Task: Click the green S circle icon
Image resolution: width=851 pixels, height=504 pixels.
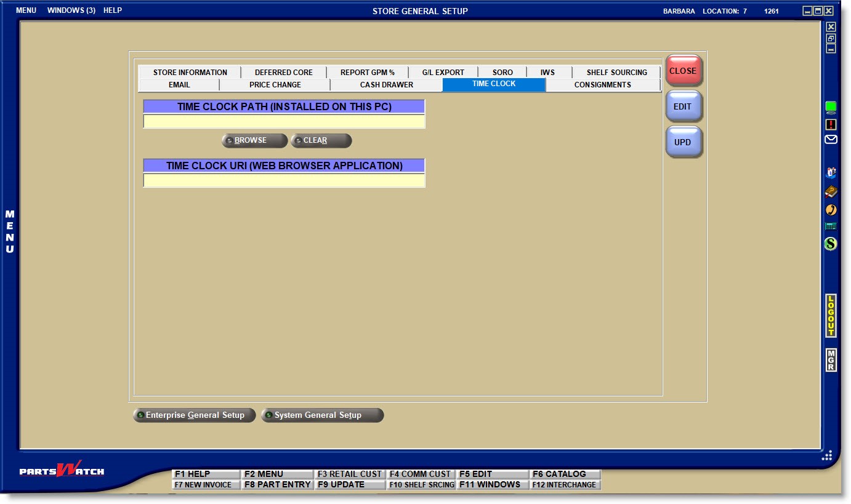Action: [x=831, y=244]
